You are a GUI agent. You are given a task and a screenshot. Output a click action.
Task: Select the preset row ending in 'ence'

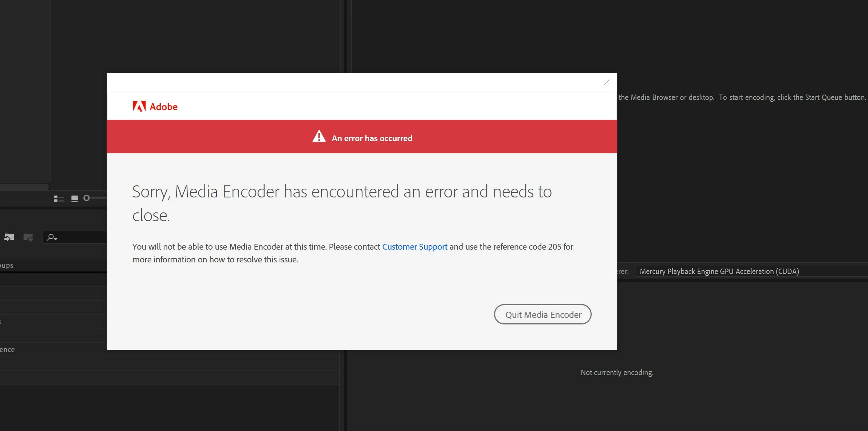click(7, 350)
